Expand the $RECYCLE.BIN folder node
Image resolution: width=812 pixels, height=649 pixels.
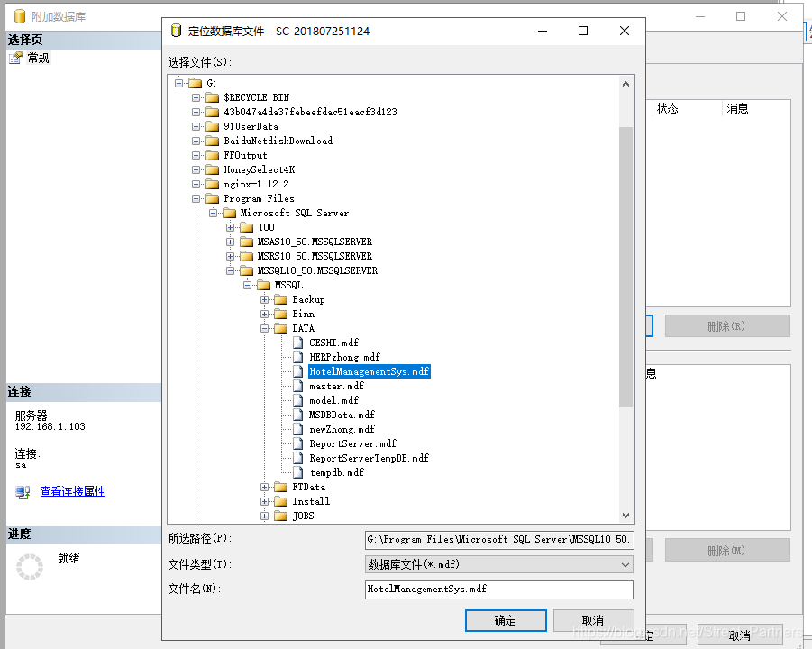click(x=196, y=97)
